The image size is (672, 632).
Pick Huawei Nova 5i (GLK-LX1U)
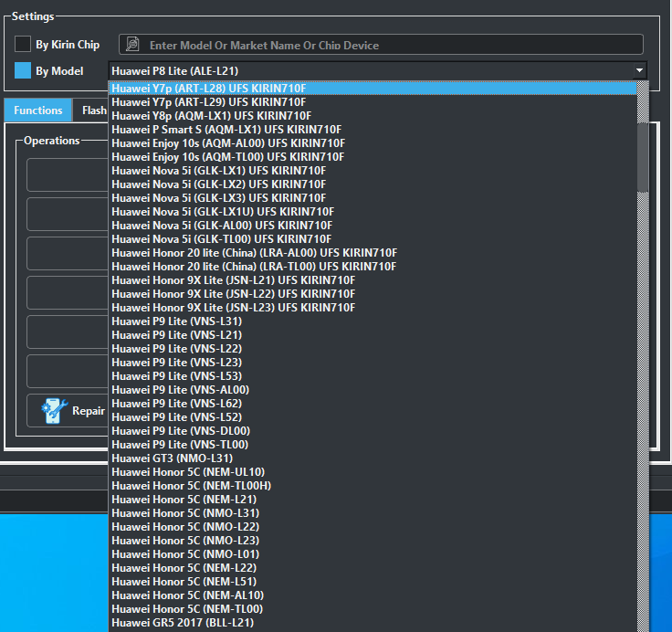click(373, 212)
